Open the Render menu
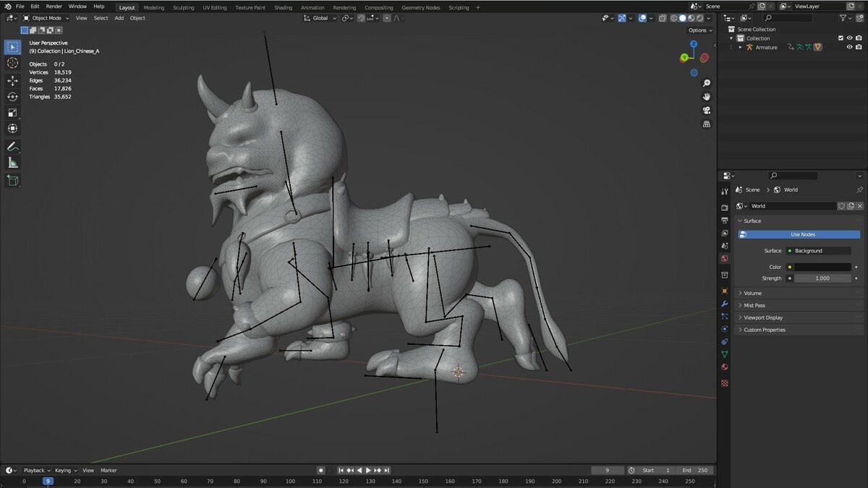Viewport: 868px width, 488px height. (x=54, y=7)
